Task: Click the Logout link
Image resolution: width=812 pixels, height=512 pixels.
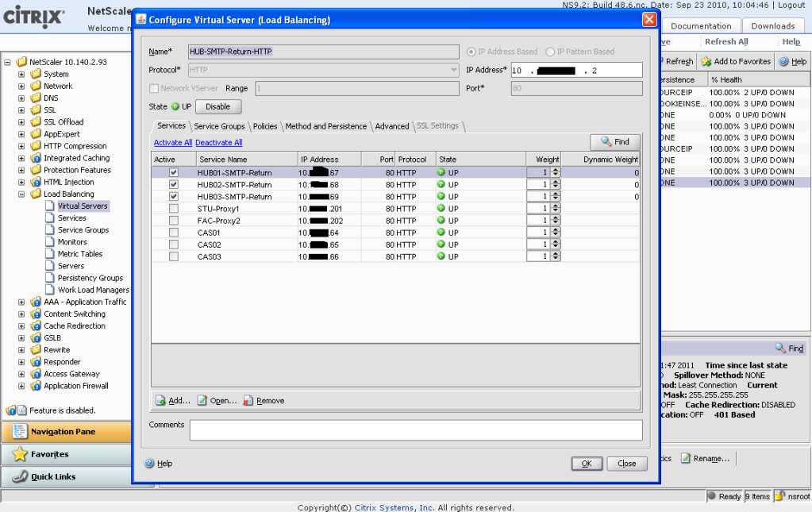Action: click(791, 5)
